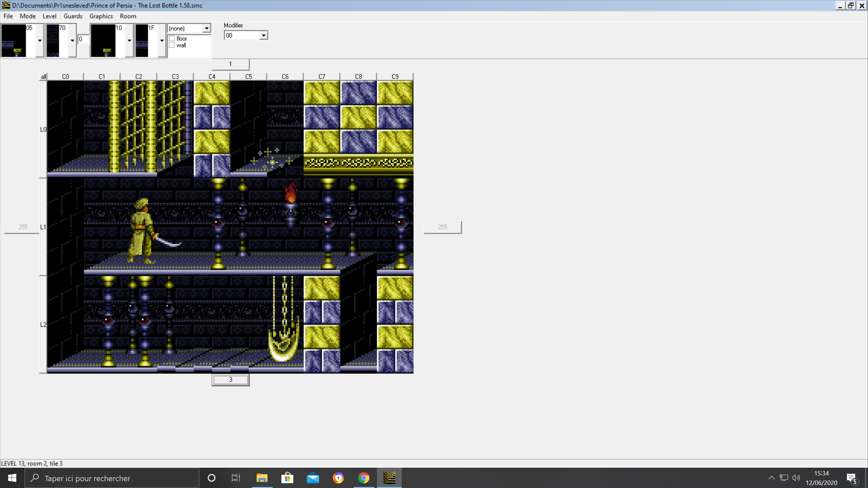This screenshot has width=868, height=488.
Task: Show hidden system tray icons
Action: tap(771, 478)
